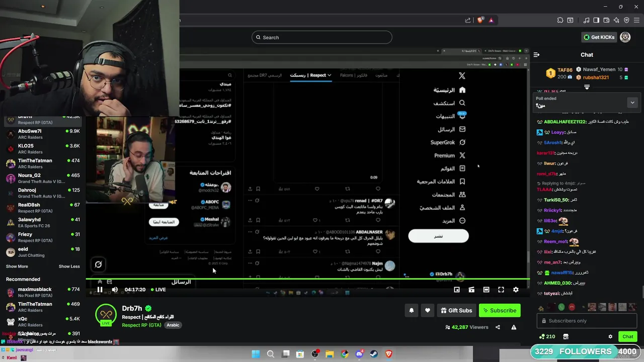Open Drb7h channel avatar
Viewport: 644px width, 362px height.
click(x=106, y=315)
